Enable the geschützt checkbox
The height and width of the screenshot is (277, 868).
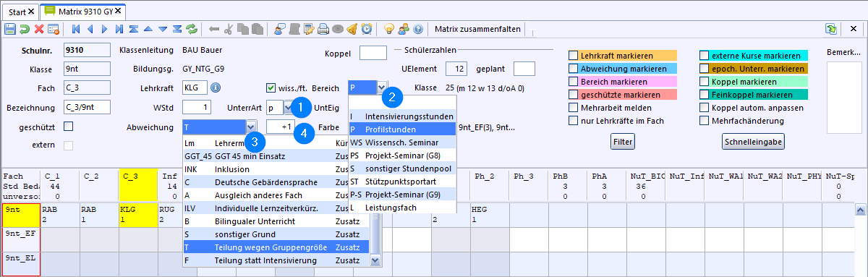pos(69,127)
